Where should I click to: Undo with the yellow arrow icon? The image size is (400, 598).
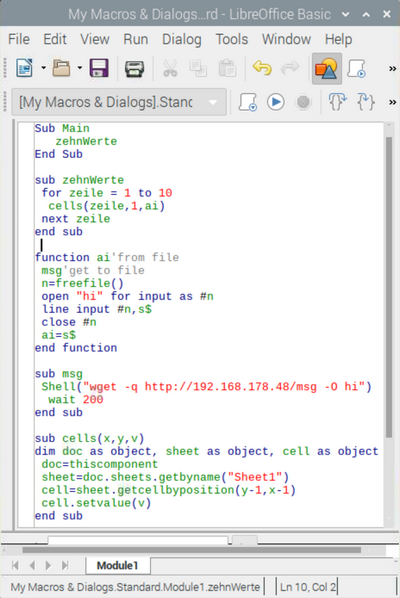pyautogui.click(x=262, y=68)
